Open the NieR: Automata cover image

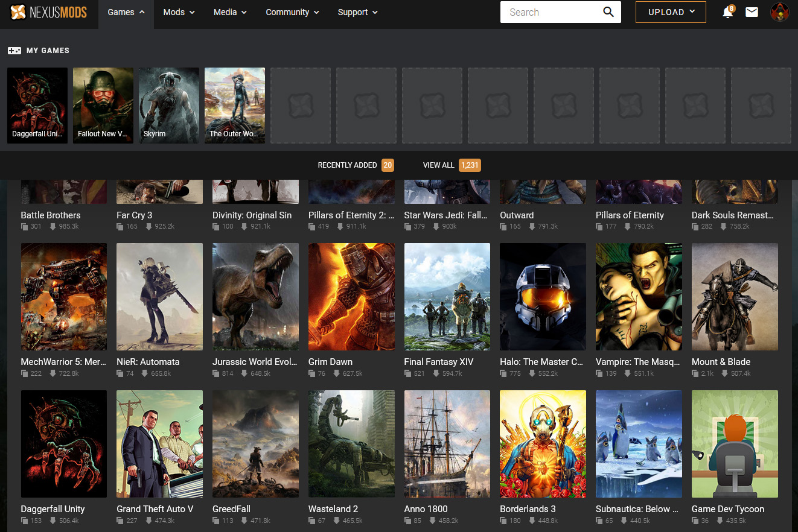click(x=159, y=297)
